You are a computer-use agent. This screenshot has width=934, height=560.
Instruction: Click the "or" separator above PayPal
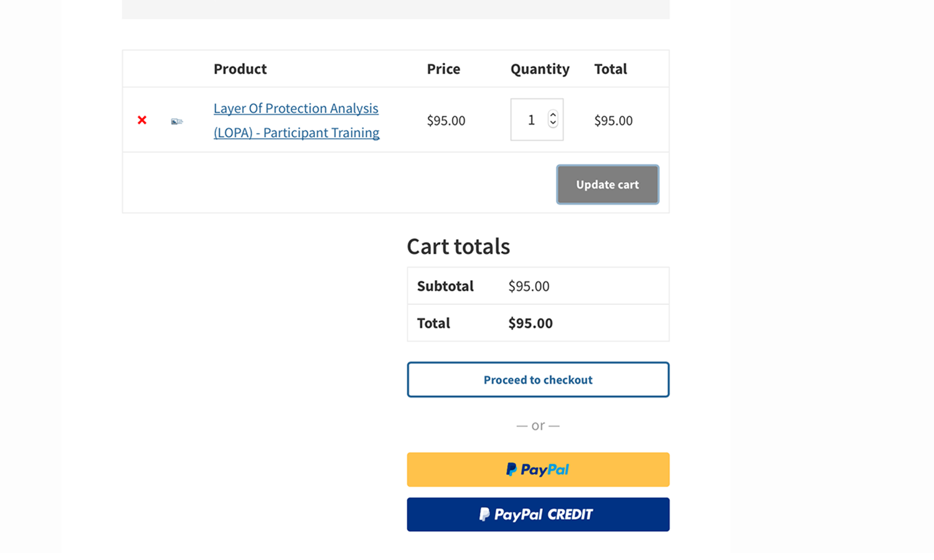click(538, 426)
